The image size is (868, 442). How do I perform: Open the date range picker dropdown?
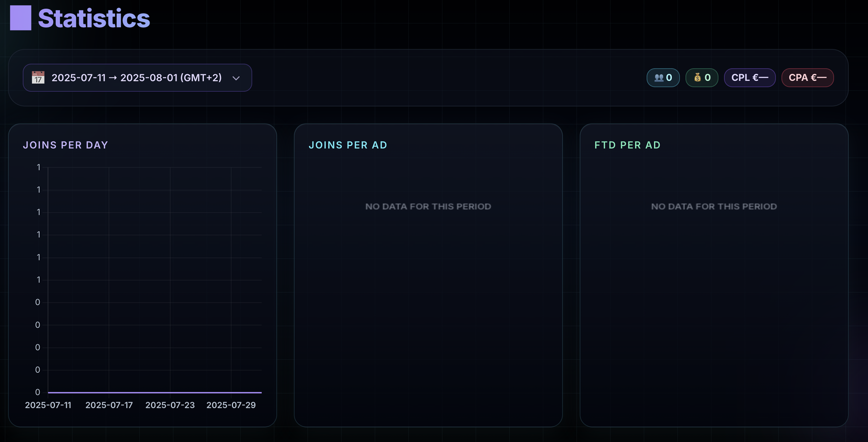137,78
